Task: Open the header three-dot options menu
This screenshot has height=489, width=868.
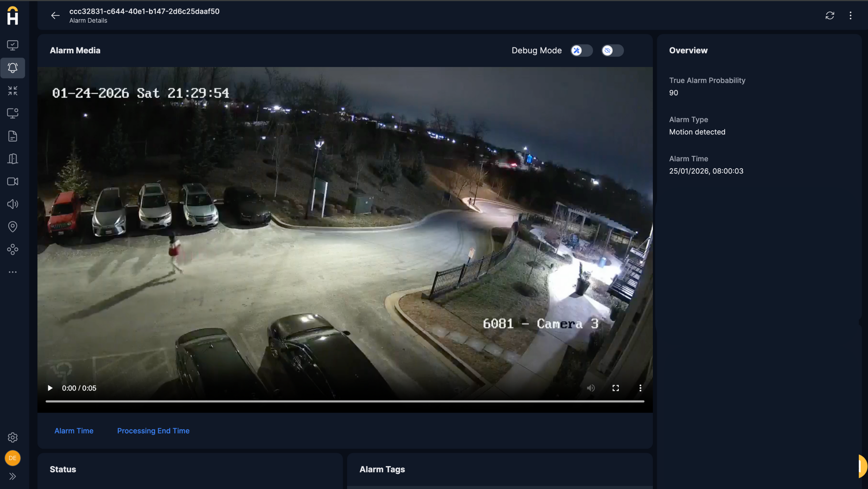Action: [x=850, y=15]
